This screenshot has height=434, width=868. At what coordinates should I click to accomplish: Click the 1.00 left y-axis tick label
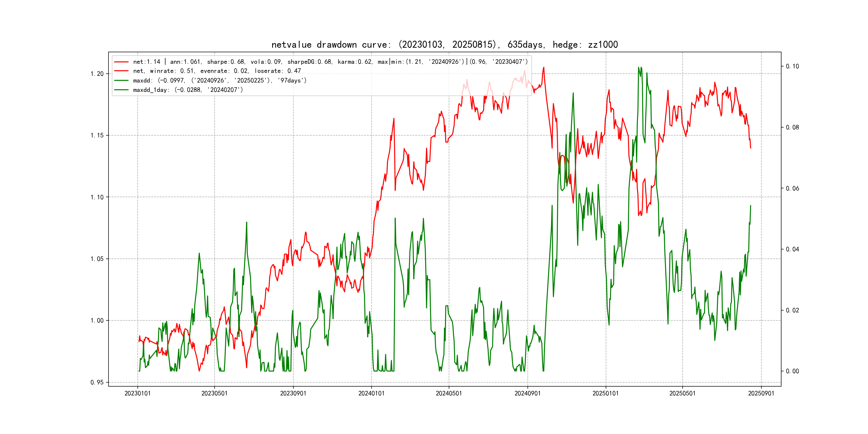click(97, 320)
